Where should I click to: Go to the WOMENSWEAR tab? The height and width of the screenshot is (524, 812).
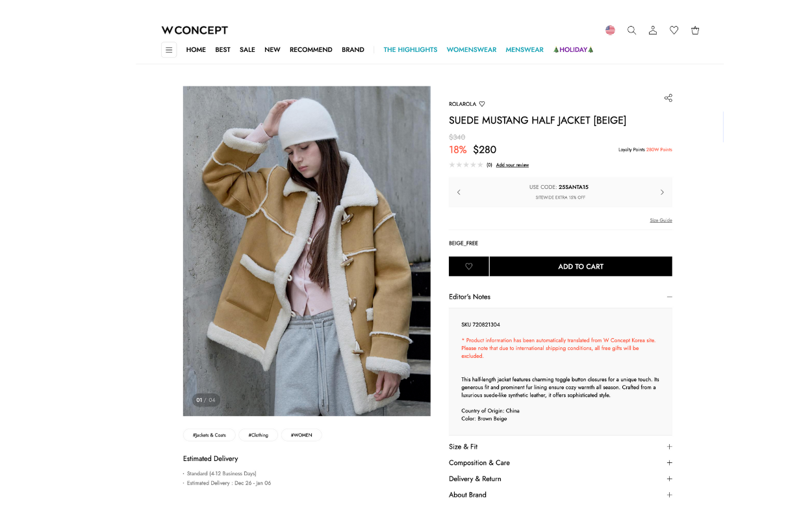471,50
